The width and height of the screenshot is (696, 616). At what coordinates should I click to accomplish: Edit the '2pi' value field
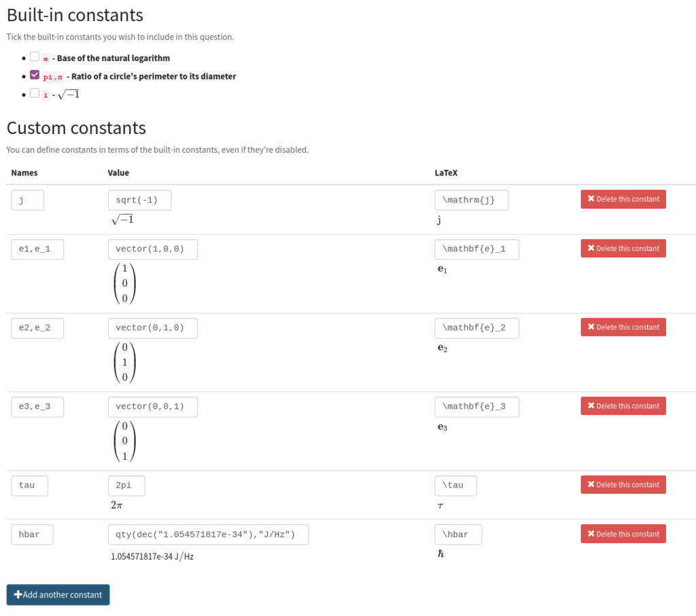pyautogui.click(x=126, y=485)
